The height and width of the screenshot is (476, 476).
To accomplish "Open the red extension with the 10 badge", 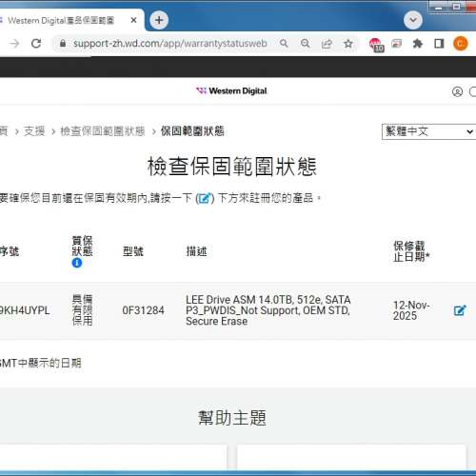I will 376,44.
